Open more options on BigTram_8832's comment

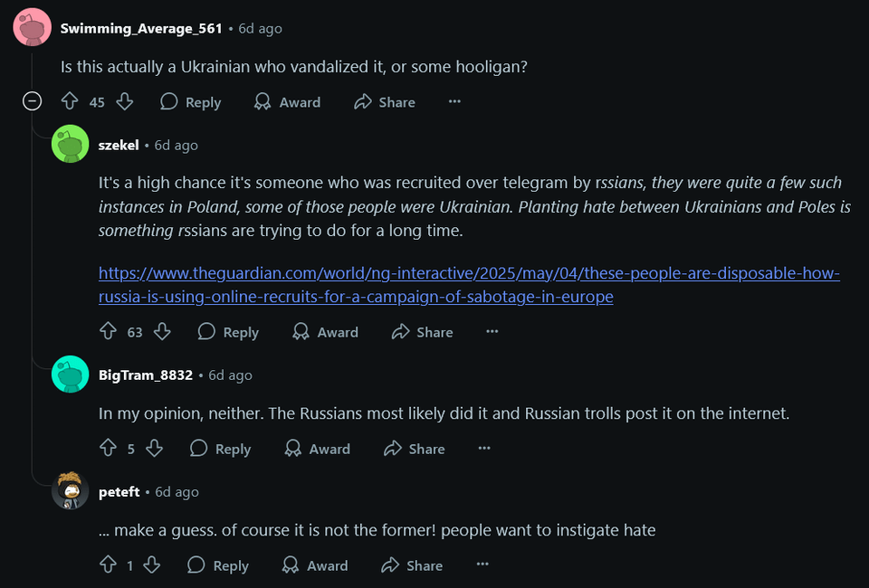(484, 448)
